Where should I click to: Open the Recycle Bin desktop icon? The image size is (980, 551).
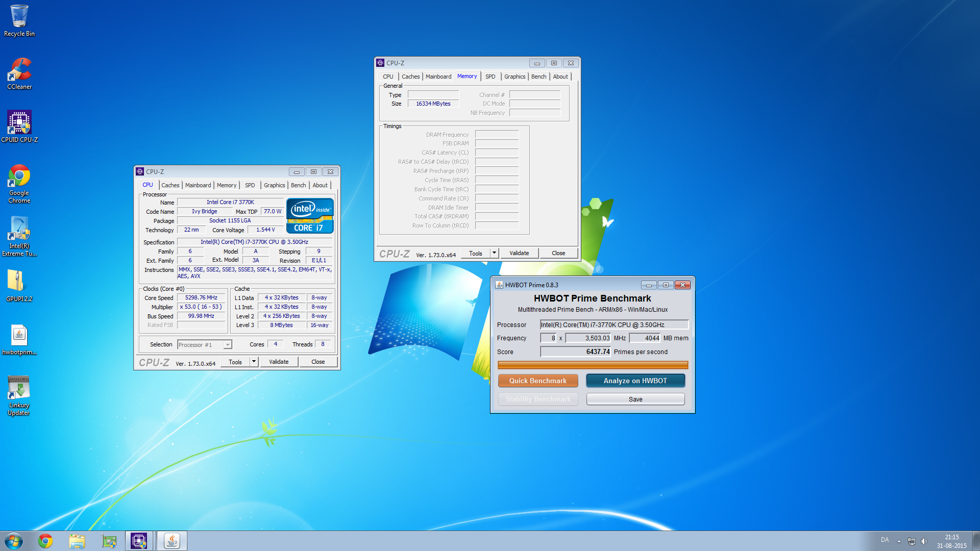tap(19, 20)
